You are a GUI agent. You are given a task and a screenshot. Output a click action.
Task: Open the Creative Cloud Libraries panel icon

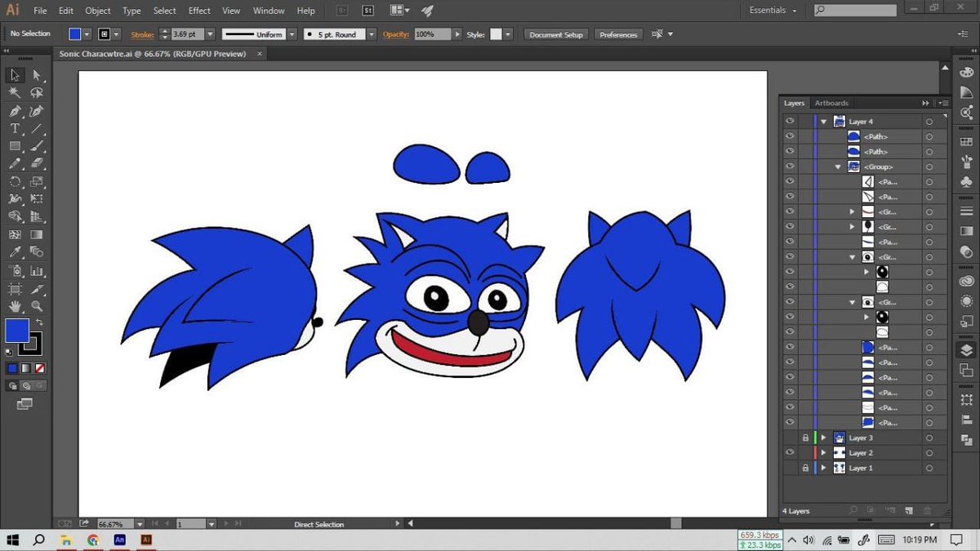(x=967, y=281)
